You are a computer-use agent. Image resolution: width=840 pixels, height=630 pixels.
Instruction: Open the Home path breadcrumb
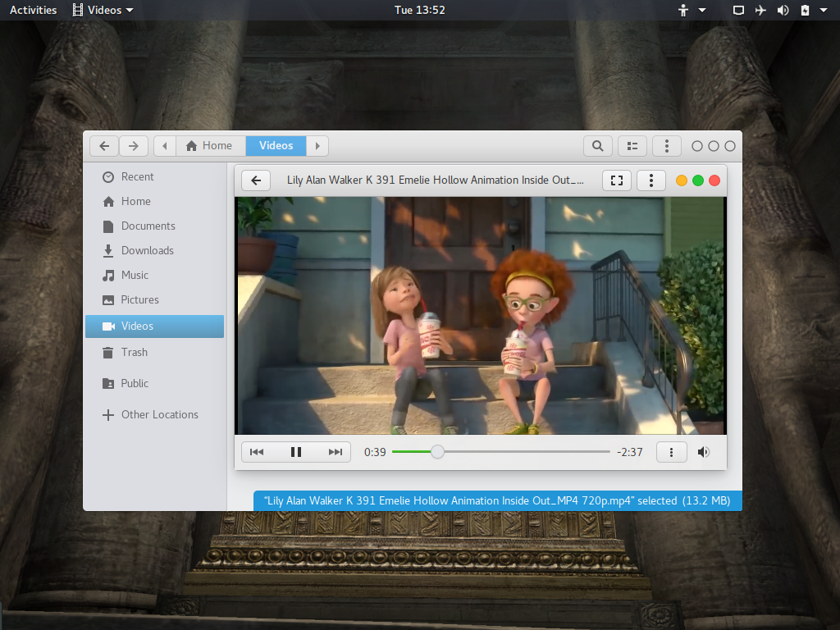pyautogui.click(x=209, y=146)
